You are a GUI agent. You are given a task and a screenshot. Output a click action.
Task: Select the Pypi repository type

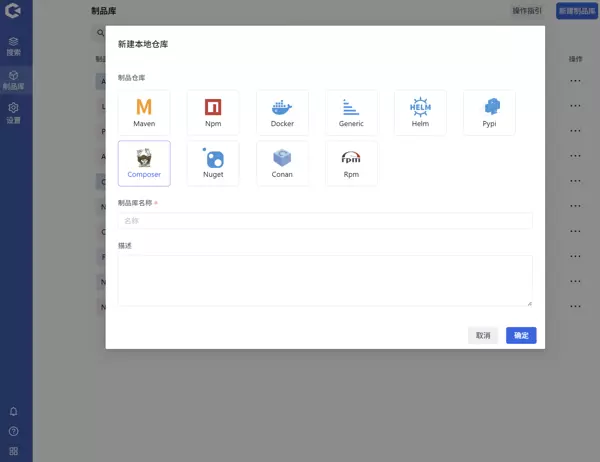click(489, 112)
